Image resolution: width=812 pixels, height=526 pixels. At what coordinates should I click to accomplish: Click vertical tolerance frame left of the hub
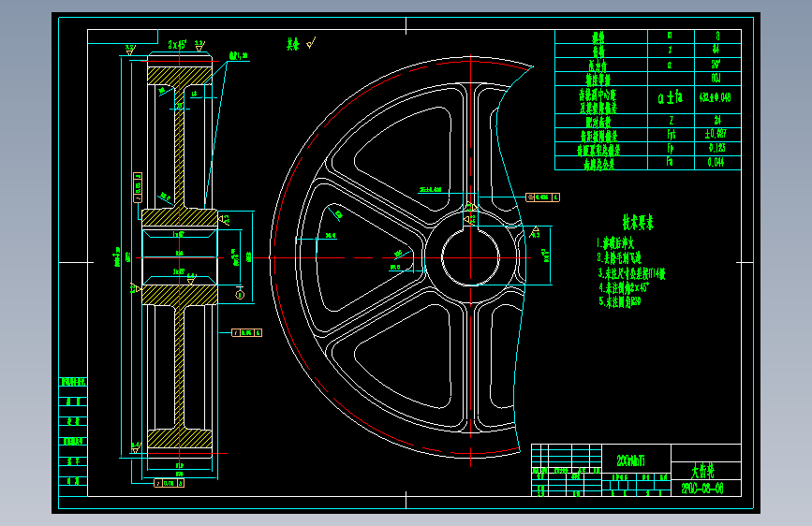[138, 187]
